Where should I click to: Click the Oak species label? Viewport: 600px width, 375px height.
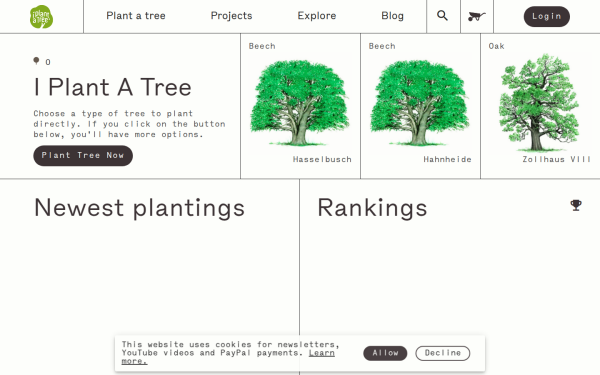click(496, 46)
